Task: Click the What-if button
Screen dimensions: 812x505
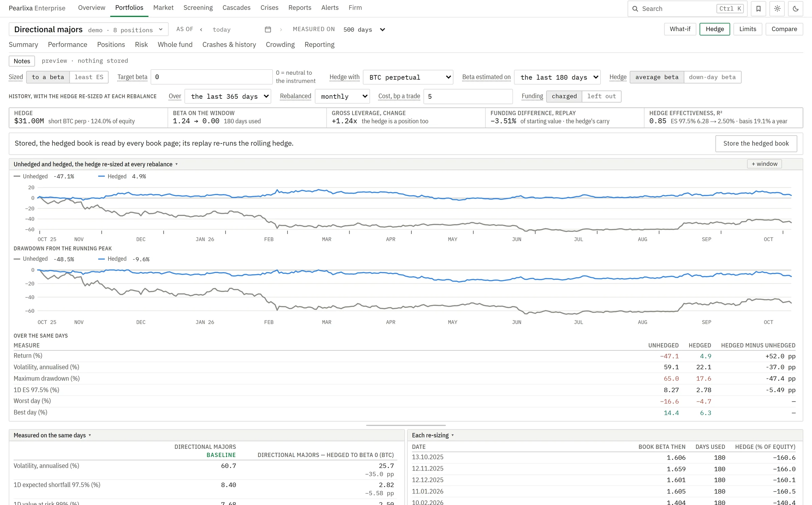Action: tap(680, 29)
